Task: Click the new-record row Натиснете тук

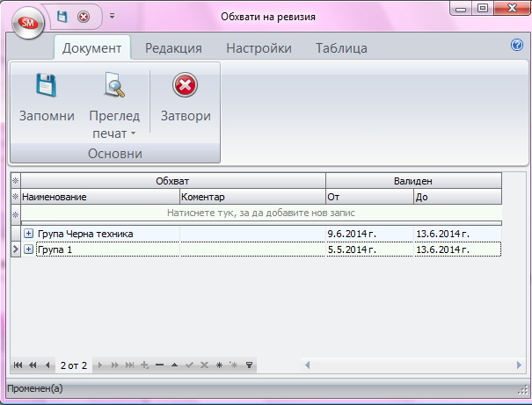Action: coord(261,213)
